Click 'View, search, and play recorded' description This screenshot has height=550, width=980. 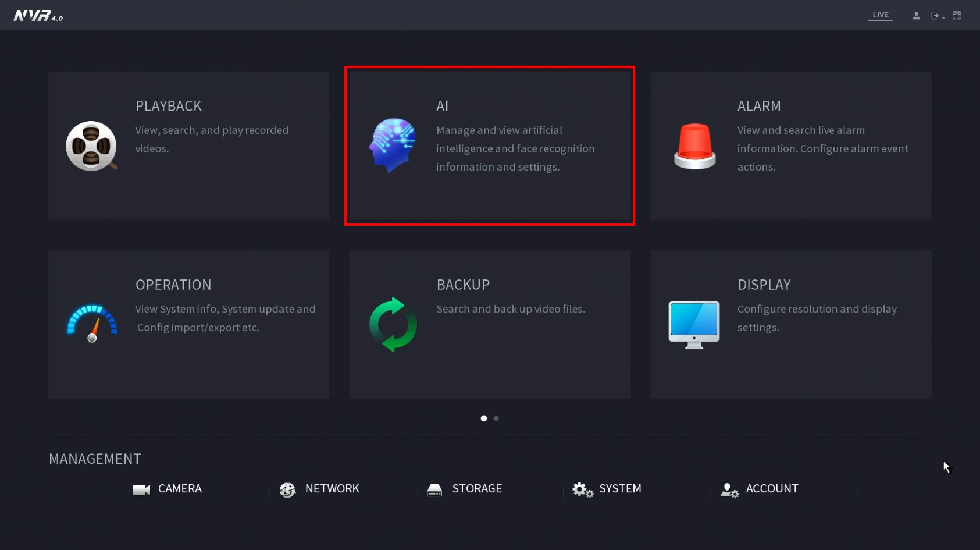212,130
